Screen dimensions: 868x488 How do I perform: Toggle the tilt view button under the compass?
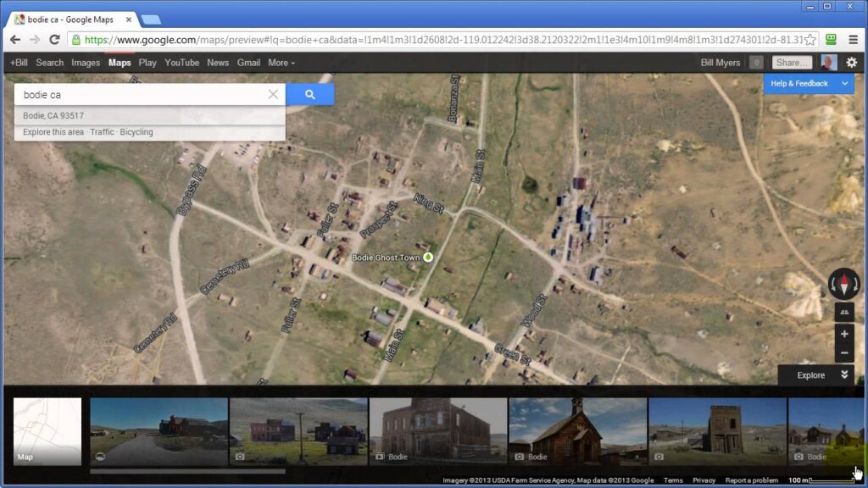pos(844,313)
